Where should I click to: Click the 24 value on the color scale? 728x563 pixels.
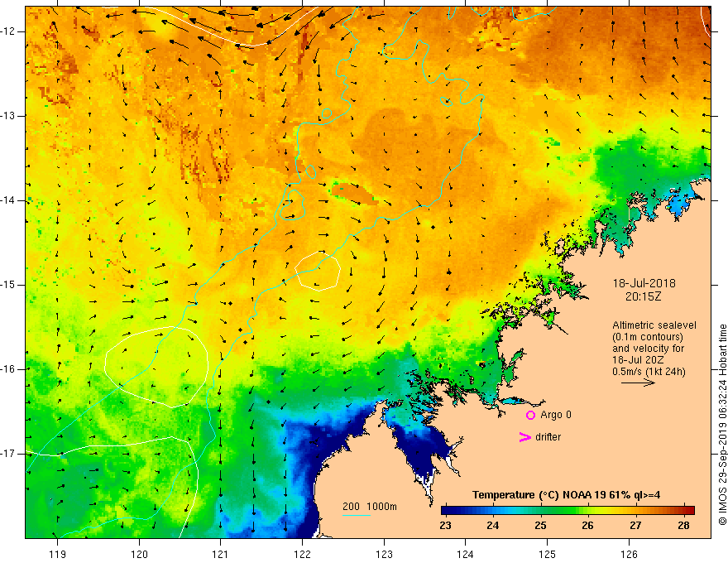coord(492,526)
